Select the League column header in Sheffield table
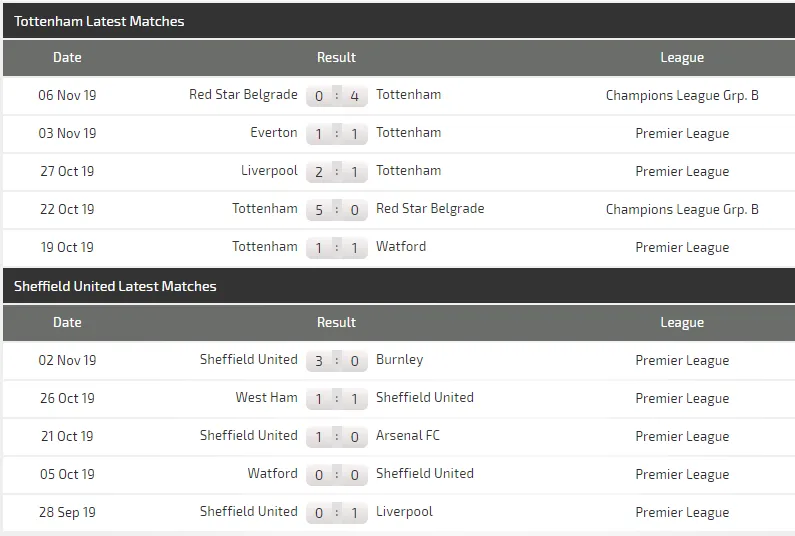Image resolution: width=795 pixels, height=536 pixels. click(682, 323)
